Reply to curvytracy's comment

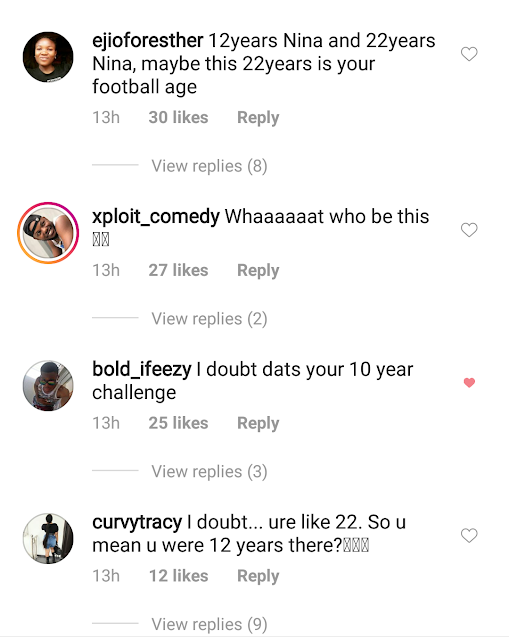(x=258, y=576)
